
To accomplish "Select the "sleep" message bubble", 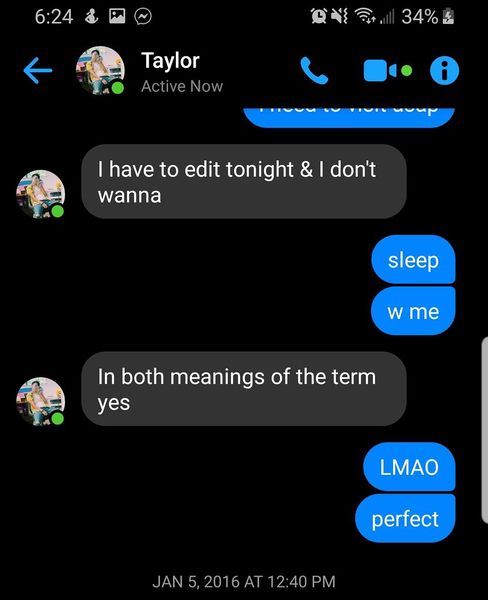I will [x=413, y=260].
